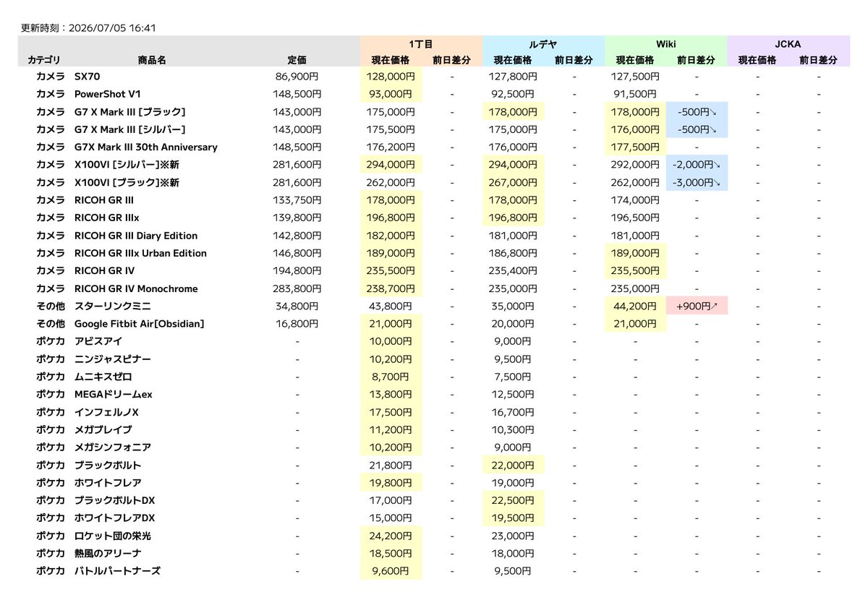Click the JCKA column group header
Screen dimensions: 868x613
[x=788, y=44]
